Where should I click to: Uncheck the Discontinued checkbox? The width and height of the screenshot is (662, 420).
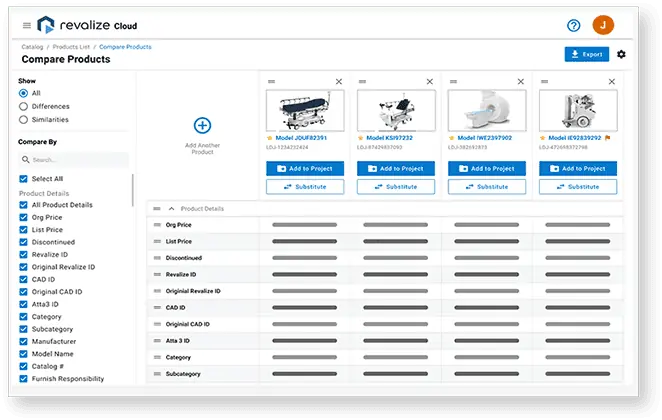[23, 242]
